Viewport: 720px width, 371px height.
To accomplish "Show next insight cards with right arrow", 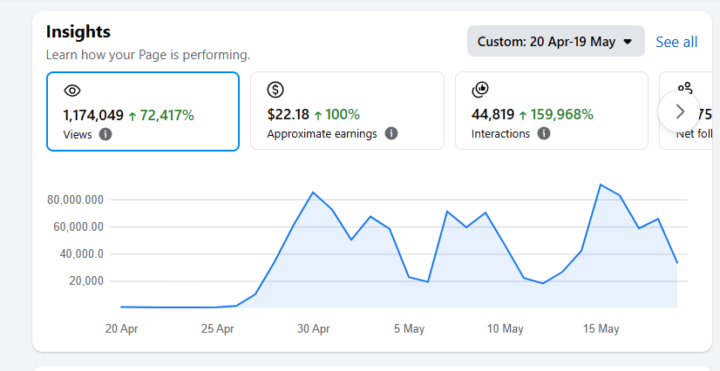I will click(679, 112).
